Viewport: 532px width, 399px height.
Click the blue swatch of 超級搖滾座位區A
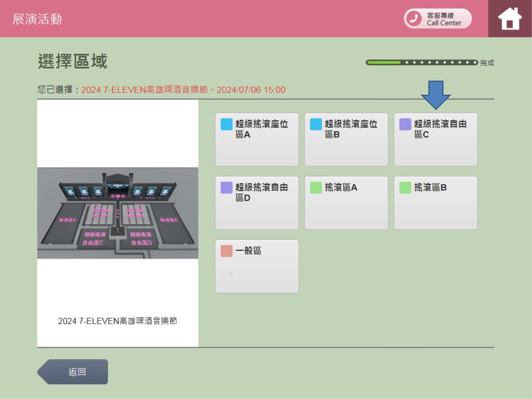(226, 124)
